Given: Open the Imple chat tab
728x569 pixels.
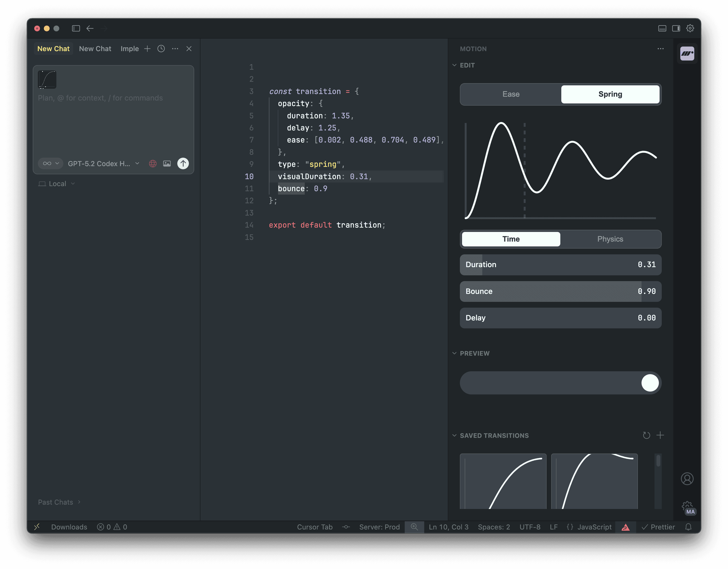Looking at the screenshot, I should (130, 49).
